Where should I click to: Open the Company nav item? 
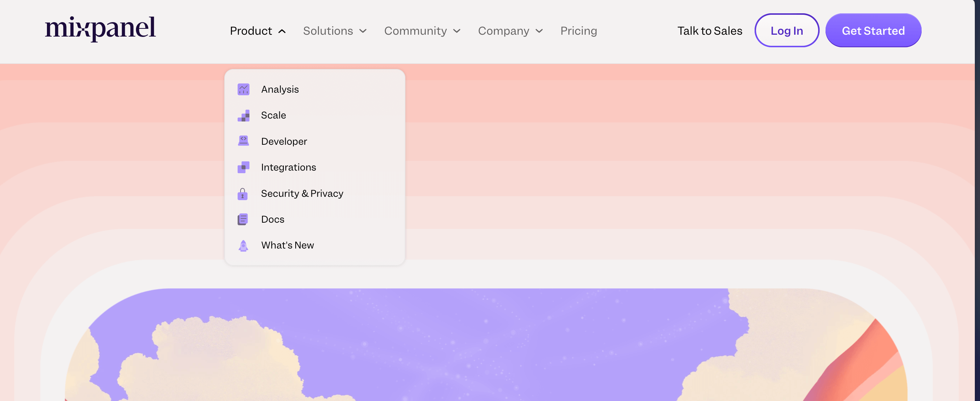pyautogui.click(x=504, y=31)
